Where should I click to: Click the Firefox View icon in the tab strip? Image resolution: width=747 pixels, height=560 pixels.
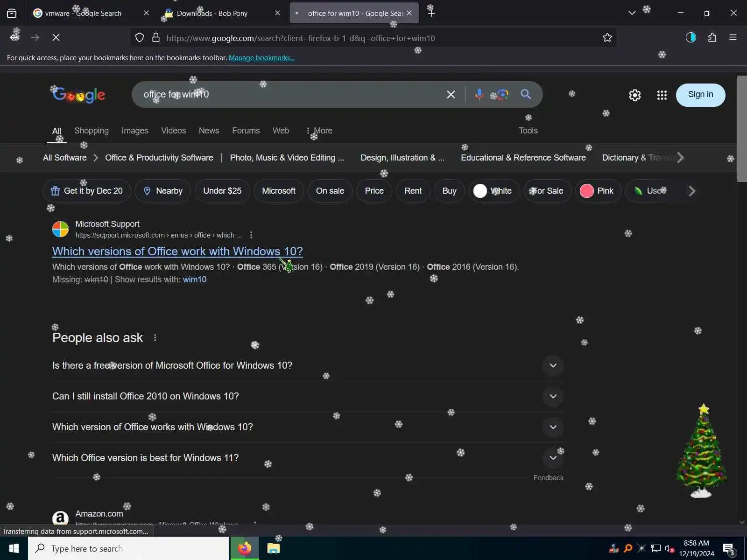[x=12, y=13]
